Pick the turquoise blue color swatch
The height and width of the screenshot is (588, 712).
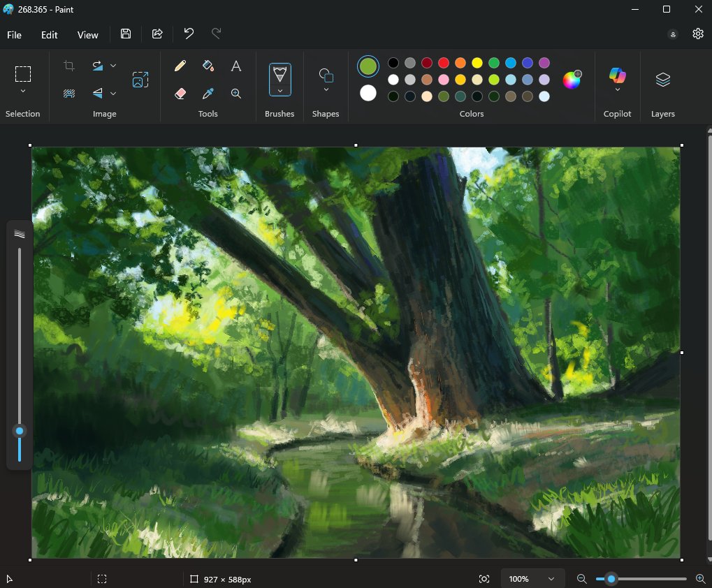click(x=511, y=63)
